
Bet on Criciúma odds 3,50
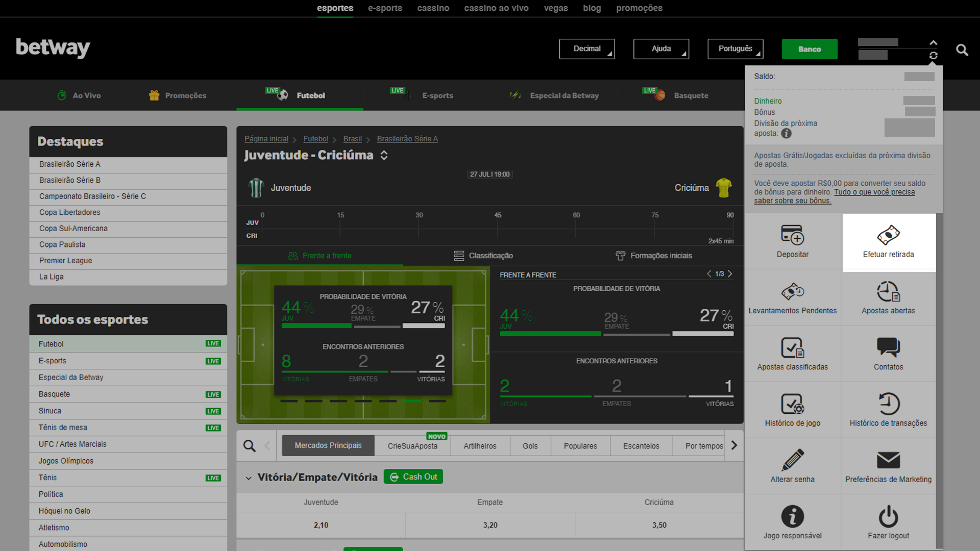point(659,525)
